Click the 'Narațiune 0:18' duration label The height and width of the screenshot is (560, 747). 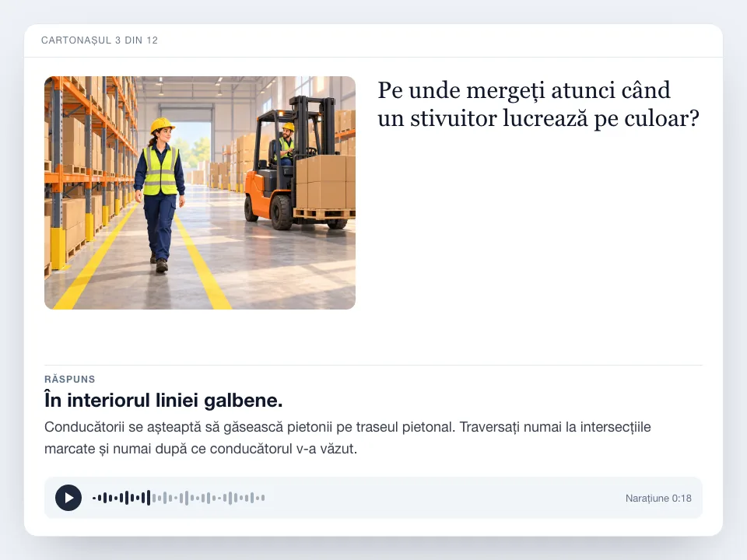click(658, 498)
